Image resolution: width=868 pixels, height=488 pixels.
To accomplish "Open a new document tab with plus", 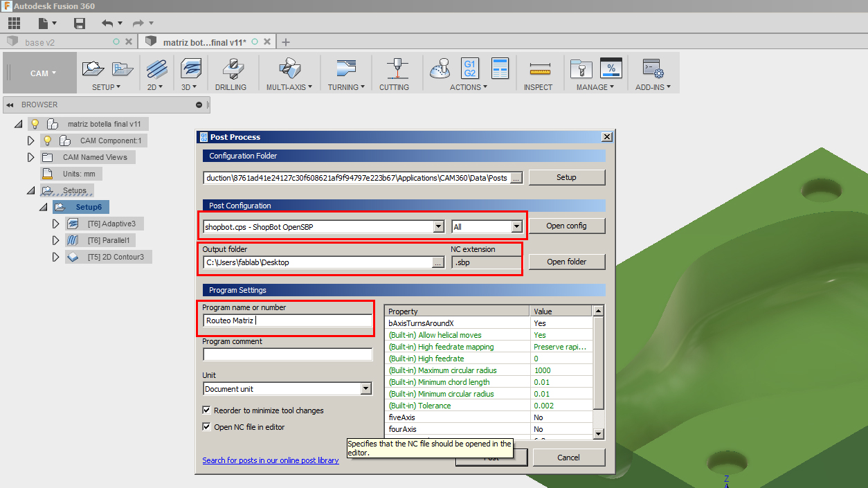I will pyautogui.click(x=286, y=42).
